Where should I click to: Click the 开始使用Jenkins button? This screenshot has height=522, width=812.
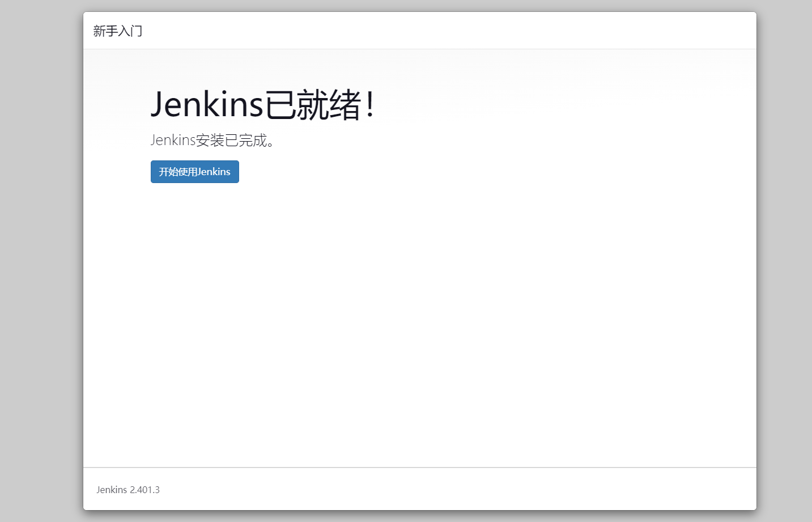point(195,172)
